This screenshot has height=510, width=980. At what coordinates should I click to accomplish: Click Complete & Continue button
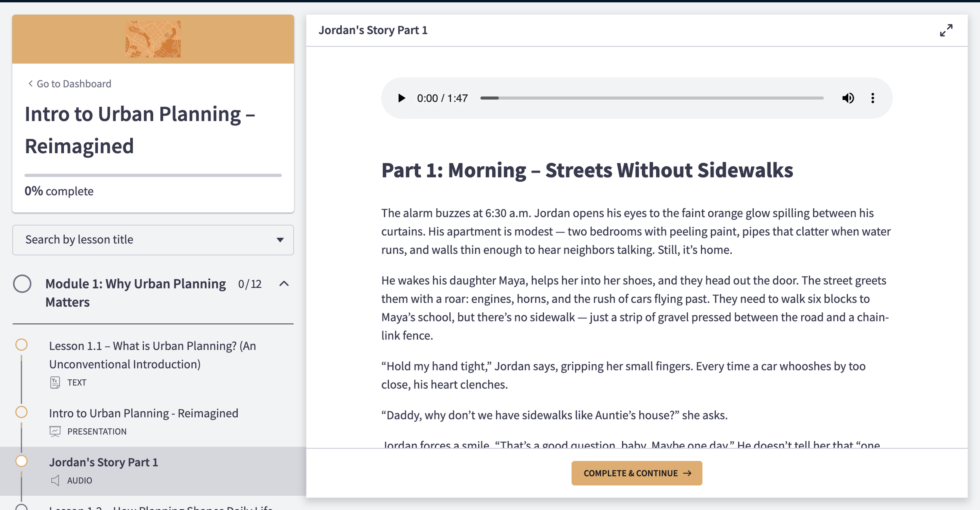tap(637, 473)
